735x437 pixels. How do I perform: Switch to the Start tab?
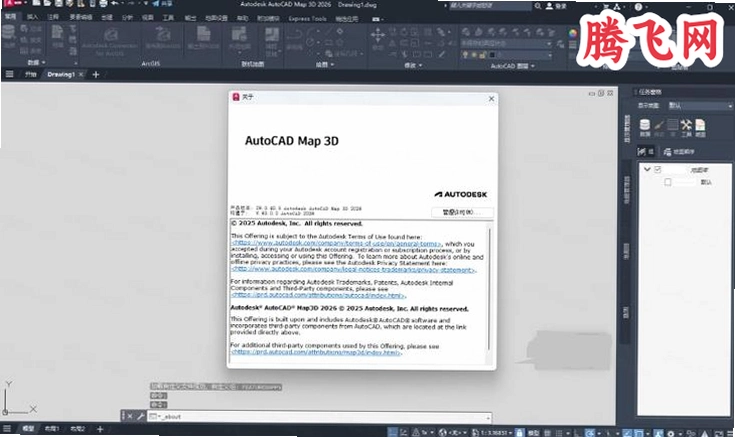30,74
